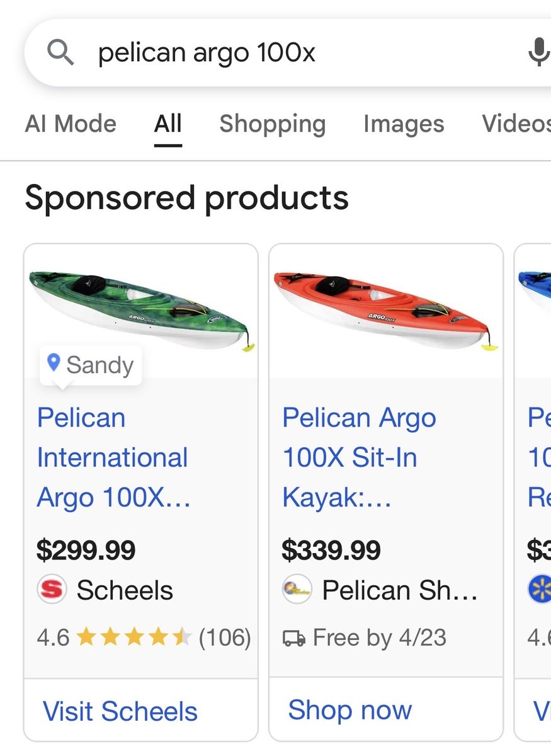Switch to the Videos tab
Viewport: 551px width, 756px height.
pos(515,123)
